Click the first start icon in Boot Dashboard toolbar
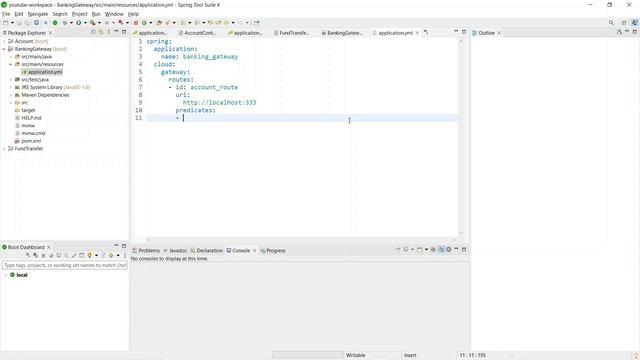The width and height of the screenshot is (640, 360). [28, 256]
